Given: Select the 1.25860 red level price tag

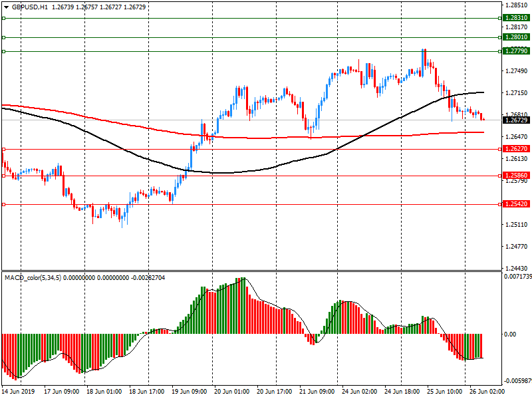Looking at the screenshot, I should (516, 176).
